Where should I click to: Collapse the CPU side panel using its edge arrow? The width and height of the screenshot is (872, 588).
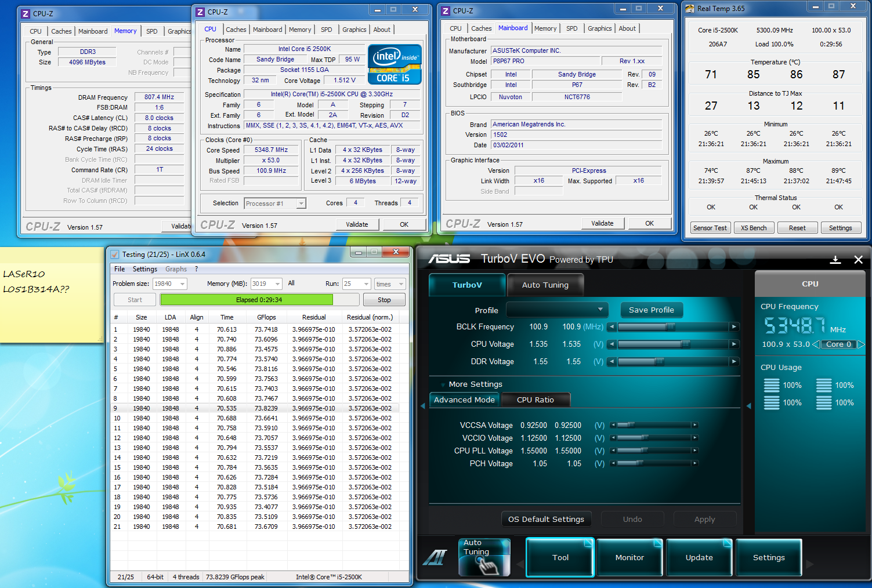[x=749, y=406]
